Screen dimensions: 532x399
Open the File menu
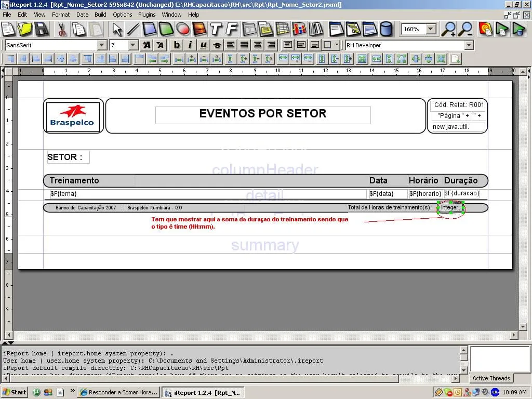[7, 15]
